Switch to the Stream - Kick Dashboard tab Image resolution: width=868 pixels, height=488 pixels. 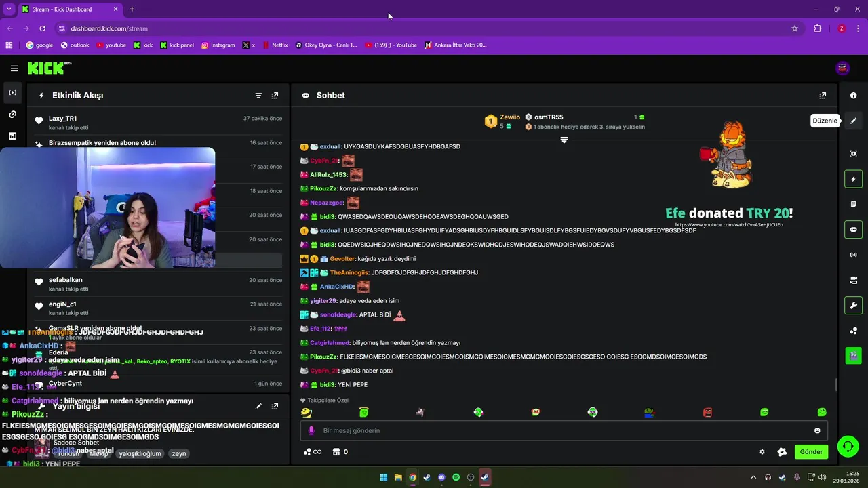tap(70, 9)
